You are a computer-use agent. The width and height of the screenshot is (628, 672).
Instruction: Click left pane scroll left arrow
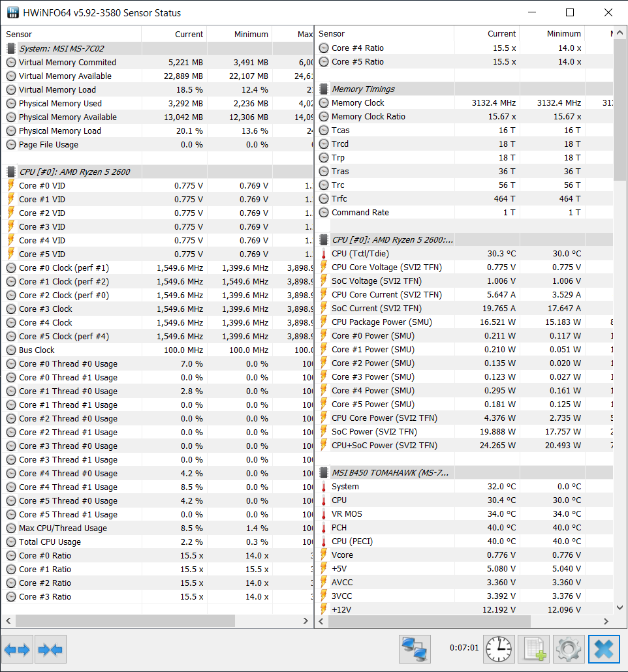click(8, 620)
